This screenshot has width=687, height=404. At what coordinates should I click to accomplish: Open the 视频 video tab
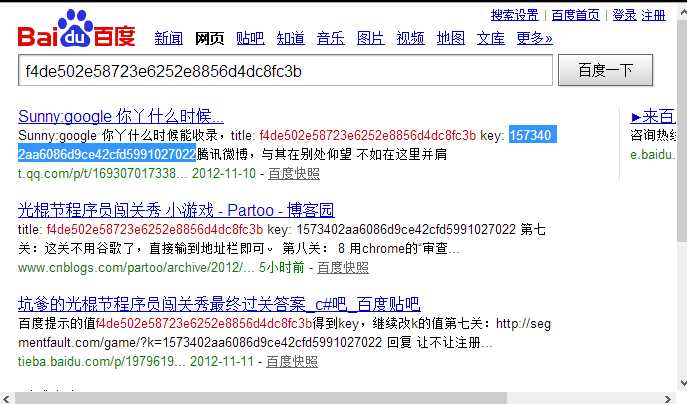click(411, 39)
